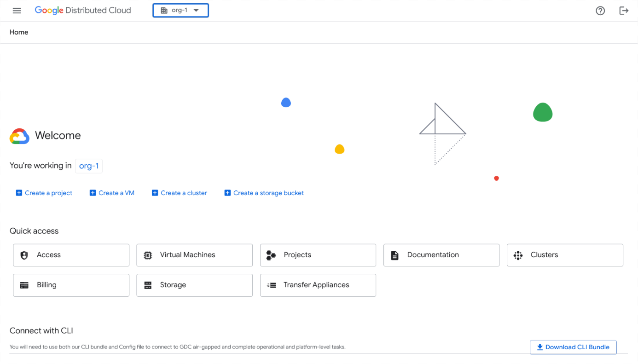Select the Storage quick access icon
Screen dimensions: 638x364
pos(147,285)
